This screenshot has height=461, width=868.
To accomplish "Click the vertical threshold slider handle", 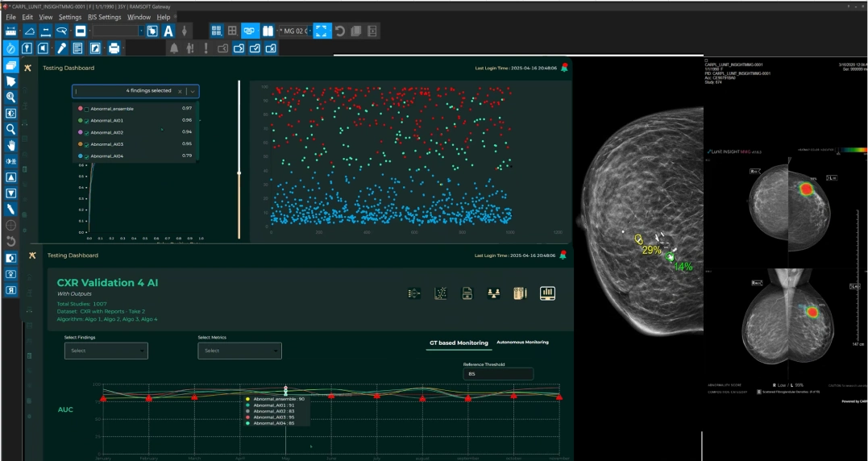I will pyautogui.click(x=239, y=173).
